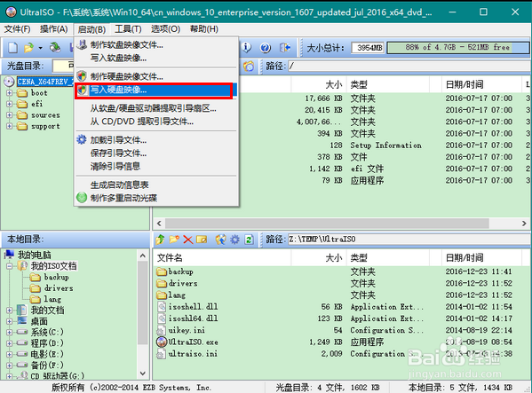Open the 选项(O) menu

click(x=165, y=29)
